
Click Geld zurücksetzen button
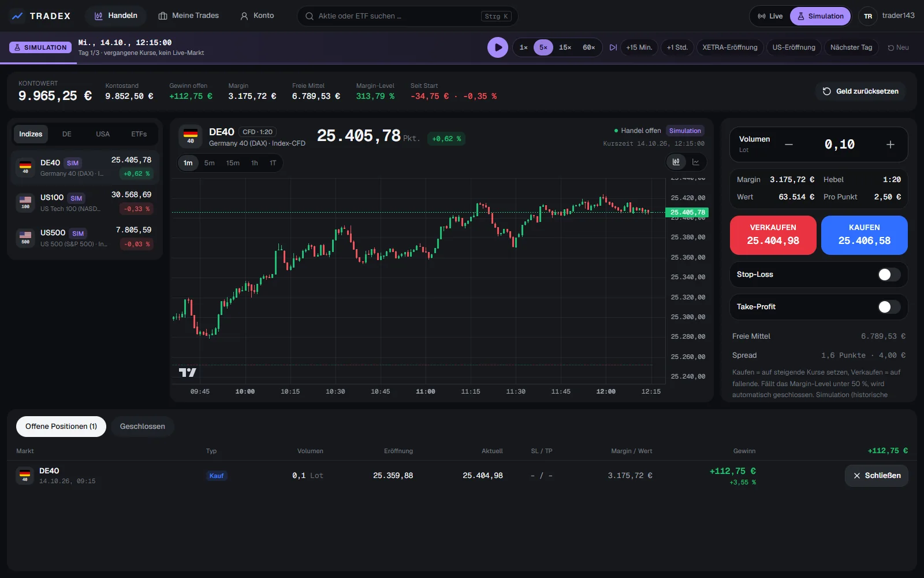[x=860, y=91]
